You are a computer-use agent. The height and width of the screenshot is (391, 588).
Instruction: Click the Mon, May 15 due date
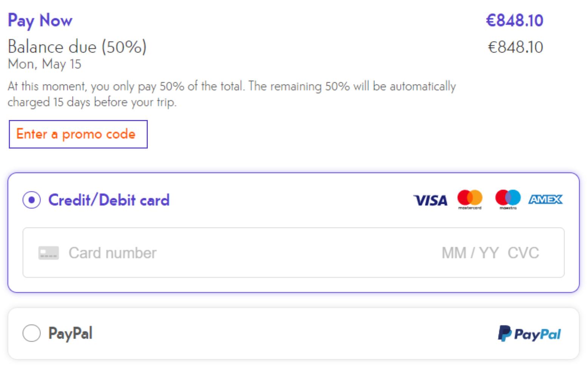coord(45,64)
